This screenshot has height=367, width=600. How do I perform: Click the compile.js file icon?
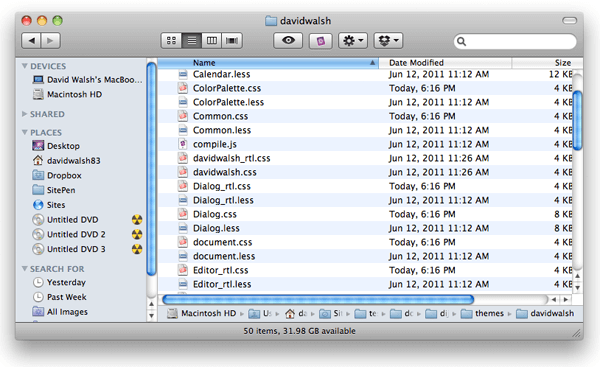point(183,144)
